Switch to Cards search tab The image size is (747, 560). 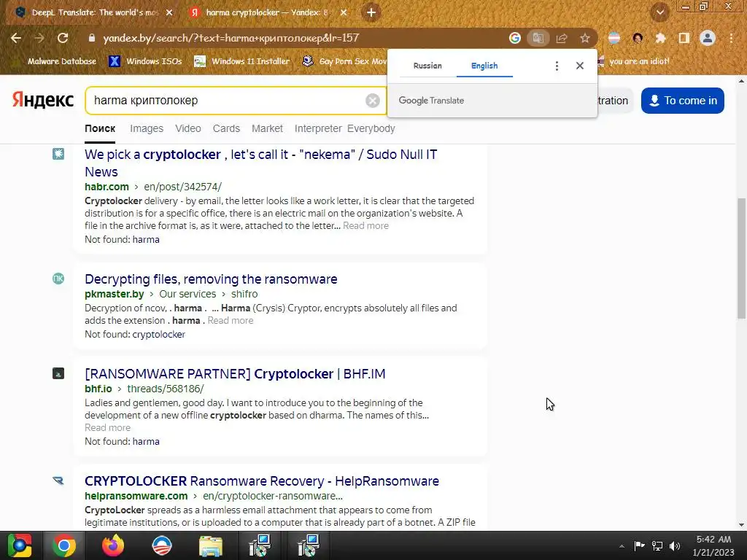[x=226, y=128]
